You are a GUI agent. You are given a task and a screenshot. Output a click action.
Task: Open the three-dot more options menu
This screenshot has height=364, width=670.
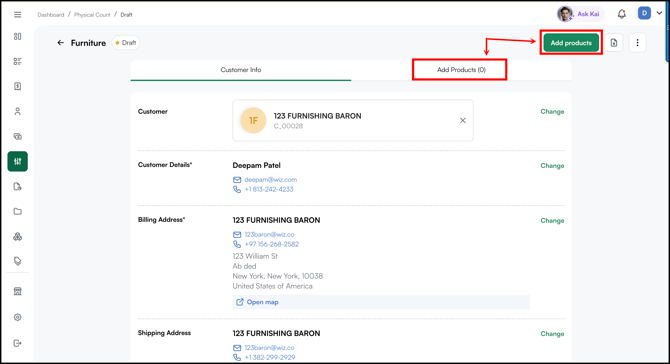638,43
